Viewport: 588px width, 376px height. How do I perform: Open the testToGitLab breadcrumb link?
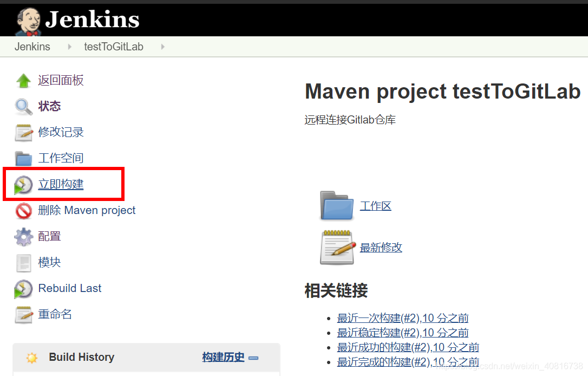pyautogui.click(x=114, y=47)
